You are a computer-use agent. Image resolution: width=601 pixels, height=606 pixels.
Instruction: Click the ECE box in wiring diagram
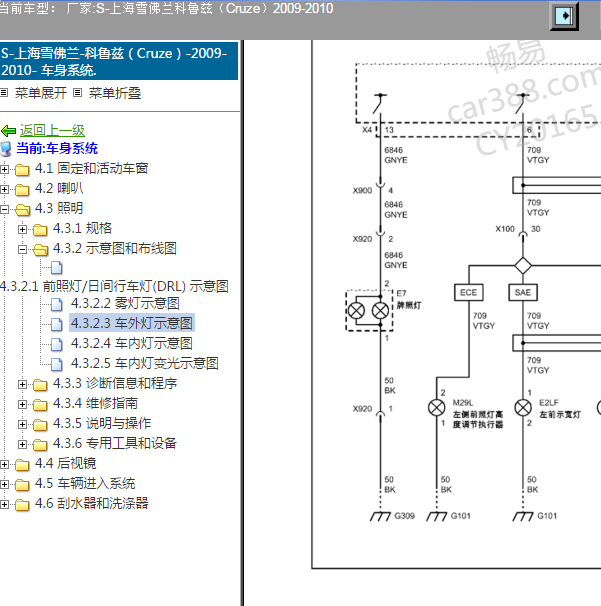tap(468, 293)
